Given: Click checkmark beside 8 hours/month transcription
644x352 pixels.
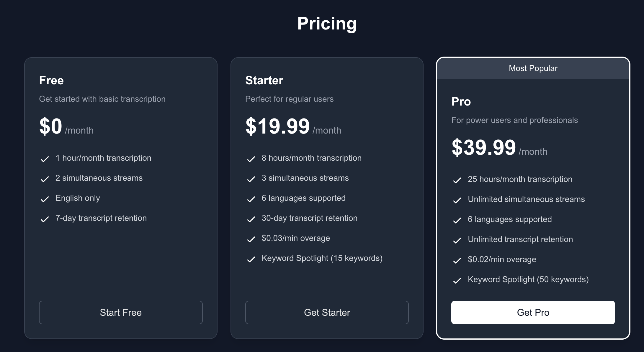Looking at the screenshot, I should [251, 159].
